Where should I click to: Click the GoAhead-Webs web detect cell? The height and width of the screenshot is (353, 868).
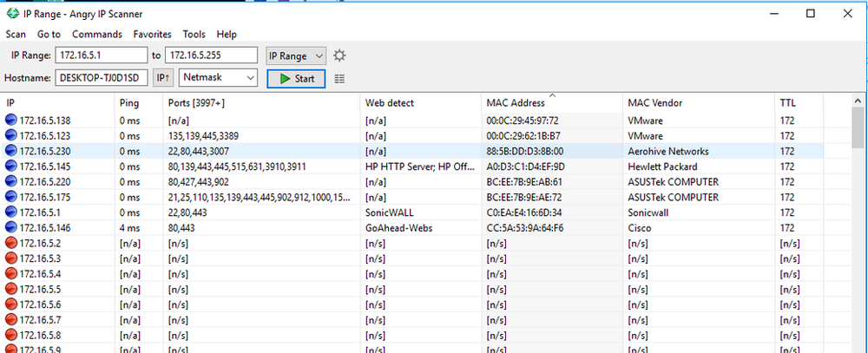click(x=398, y=227)
